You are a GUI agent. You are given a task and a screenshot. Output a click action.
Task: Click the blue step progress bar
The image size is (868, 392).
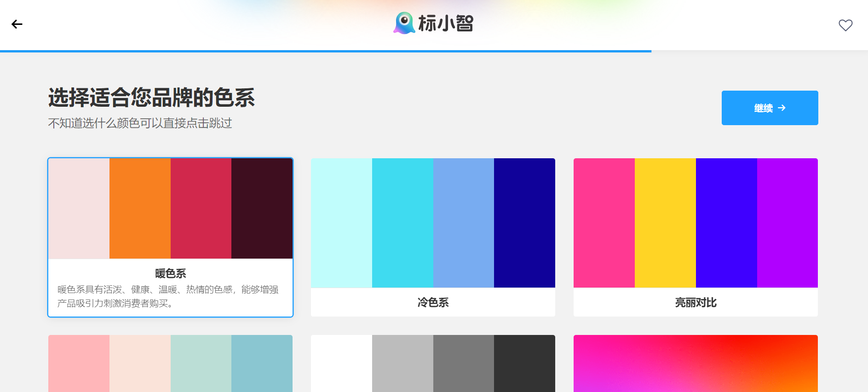point(325,51)
